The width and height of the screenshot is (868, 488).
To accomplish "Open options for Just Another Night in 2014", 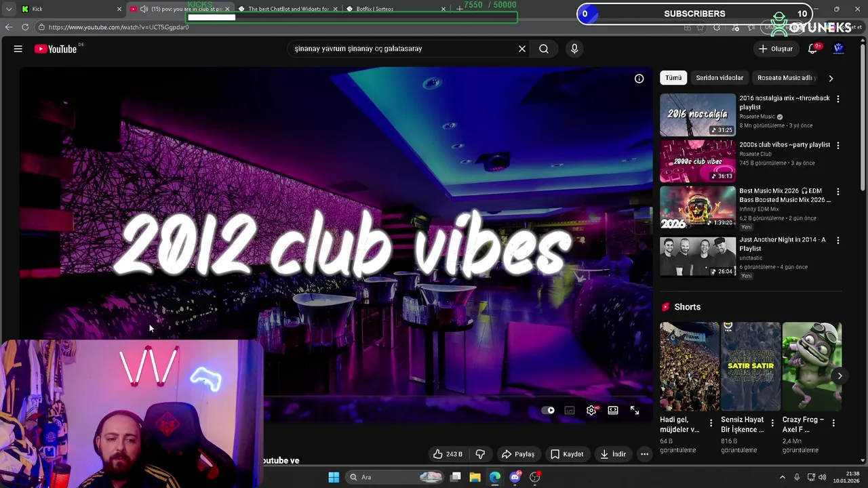I will [x=838, y=241].
